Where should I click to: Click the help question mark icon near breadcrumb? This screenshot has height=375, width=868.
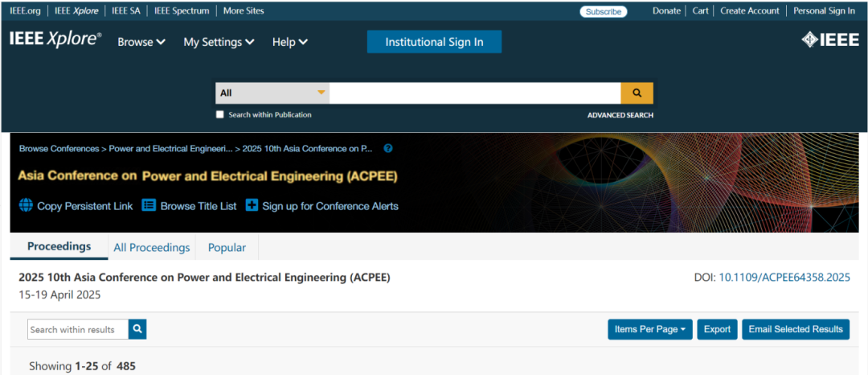tap(388, 148)
